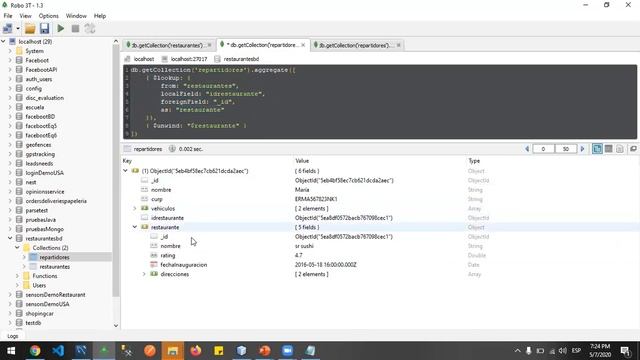640x360 pixels.
Task: Expand the vehiculos array row
Action: tap(135, 209)
